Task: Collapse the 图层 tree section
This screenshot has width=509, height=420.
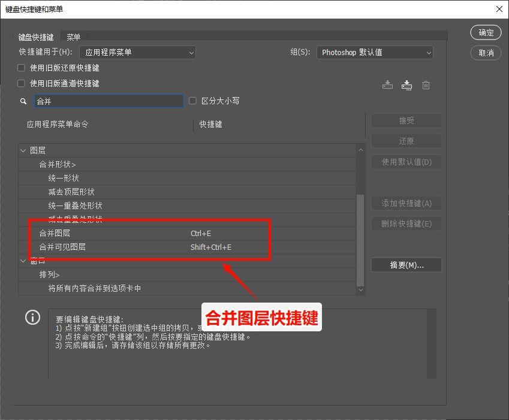Action: tap(22, 150)
